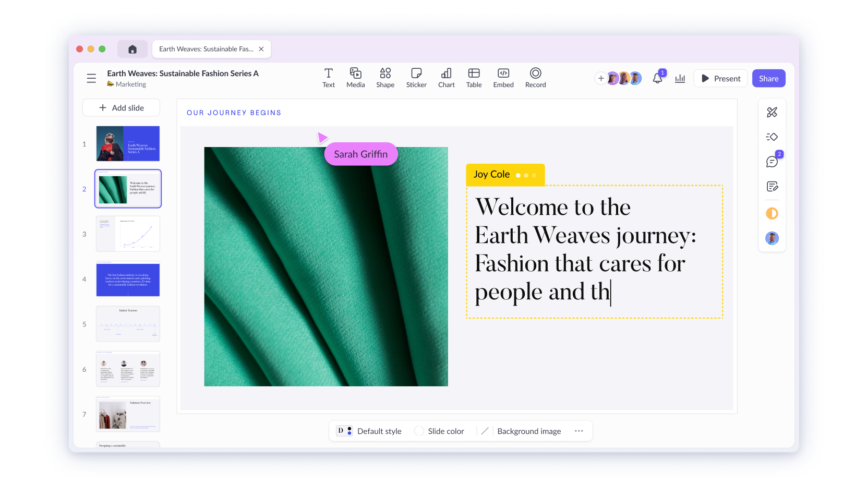Select slide 7 Solution Overview thumbnail
This screenshot has width=868, height=487.
(x=128, y=414)
